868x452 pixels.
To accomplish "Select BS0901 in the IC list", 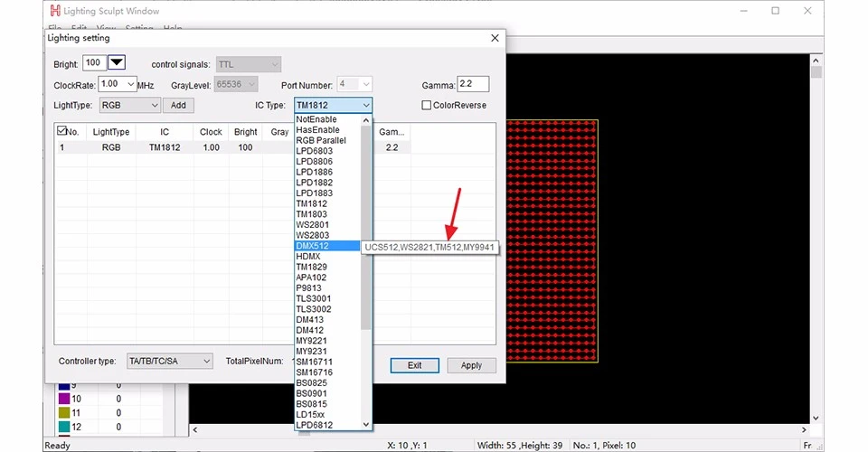I will [x=327, y=393].
